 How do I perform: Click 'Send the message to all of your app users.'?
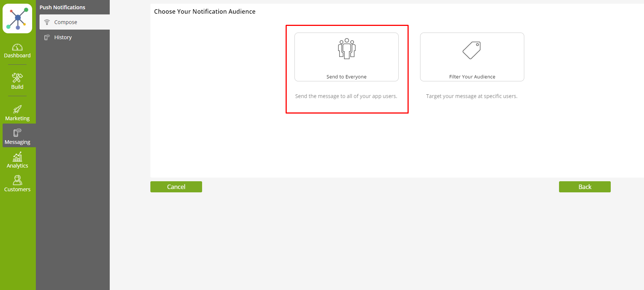coord(346,96)
